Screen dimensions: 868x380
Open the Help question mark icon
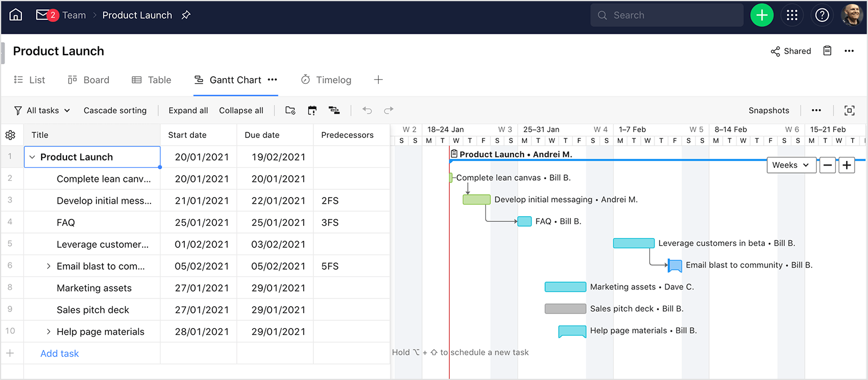(822, 15)
